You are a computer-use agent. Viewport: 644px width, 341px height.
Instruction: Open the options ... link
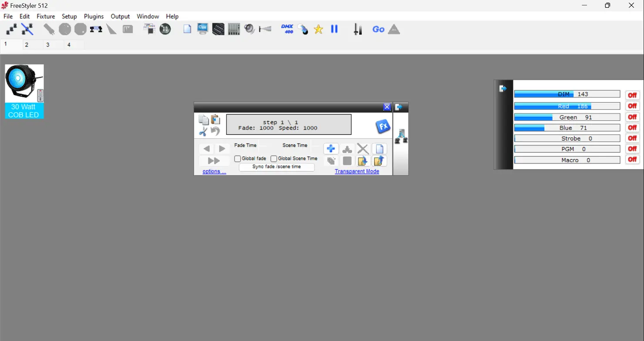[214, 171]
